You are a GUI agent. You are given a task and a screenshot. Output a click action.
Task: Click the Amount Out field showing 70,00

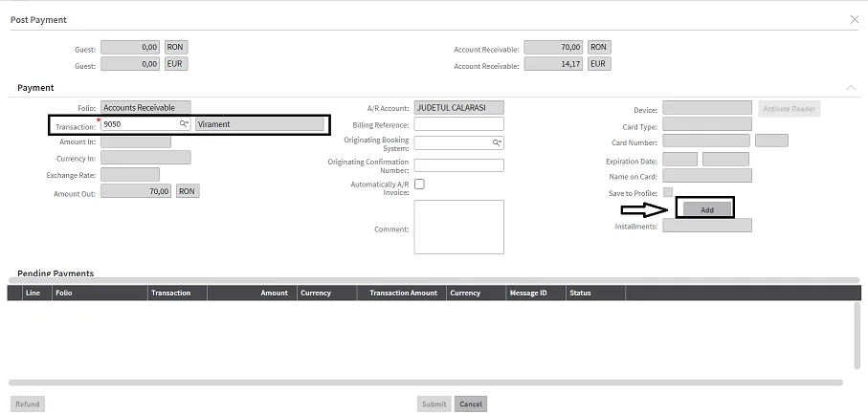(136, 191)
